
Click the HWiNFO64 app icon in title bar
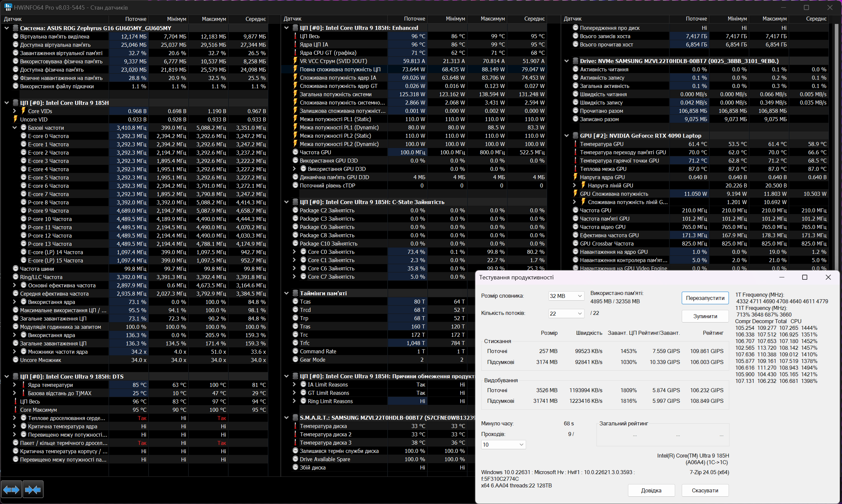(8, 7)
